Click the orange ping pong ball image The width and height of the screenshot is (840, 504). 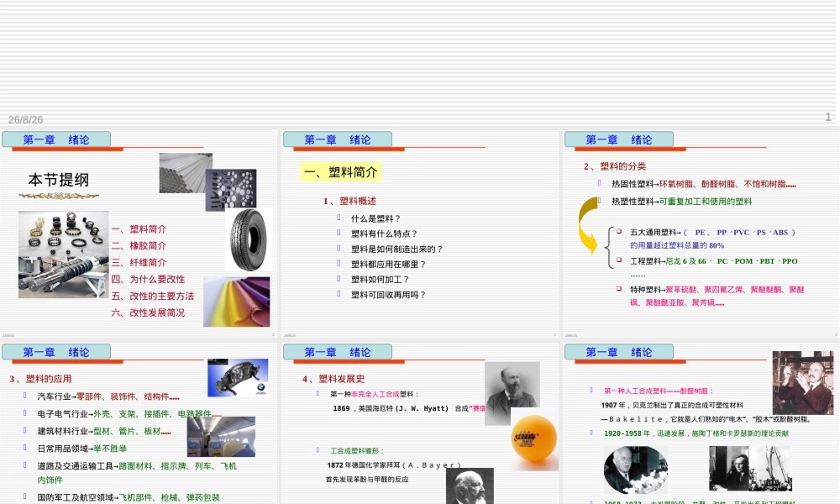point(534,438)
